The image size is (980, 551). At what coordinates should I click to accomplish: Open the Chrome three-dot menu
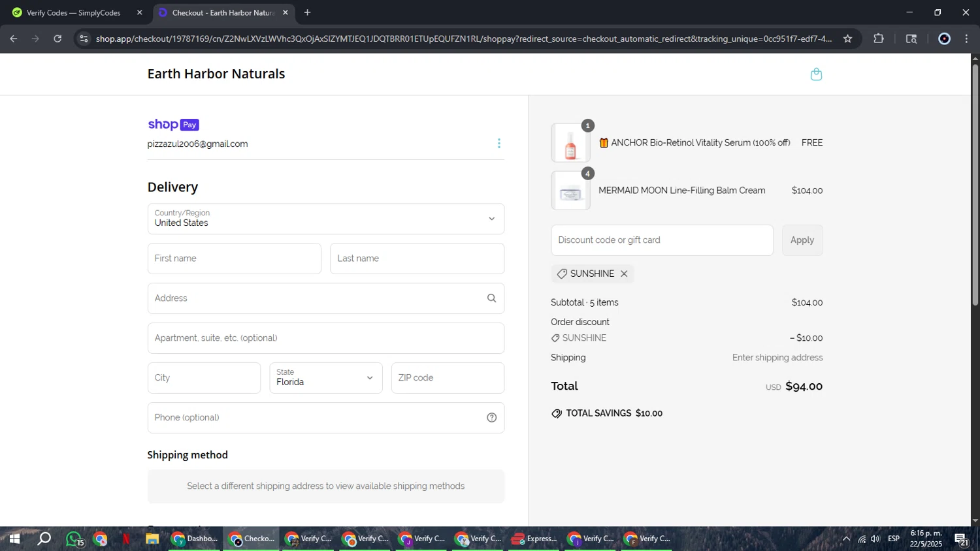tap(966, 39)
